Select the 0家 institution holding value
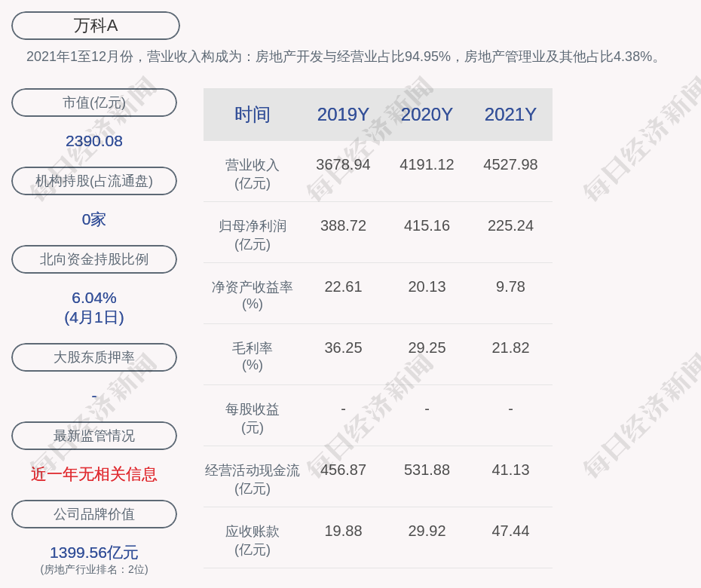Viewport: 701px width, 588px height. (x=94, y=219)
